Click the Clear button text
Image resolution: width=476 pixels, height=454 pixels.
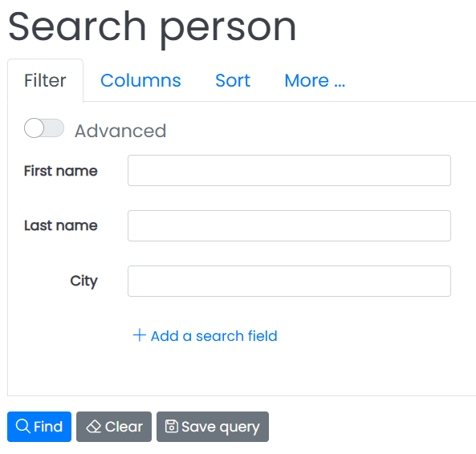coord(124,427)
